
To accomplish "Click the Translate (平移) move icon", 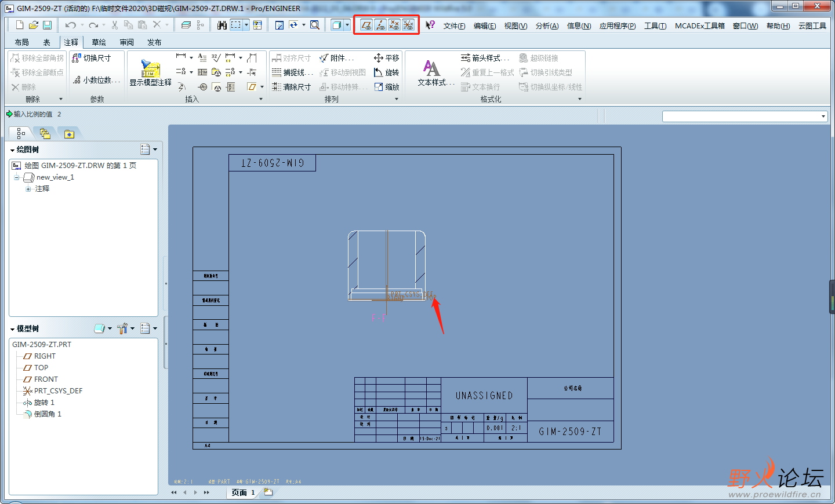I will click(x=379, y=58).
